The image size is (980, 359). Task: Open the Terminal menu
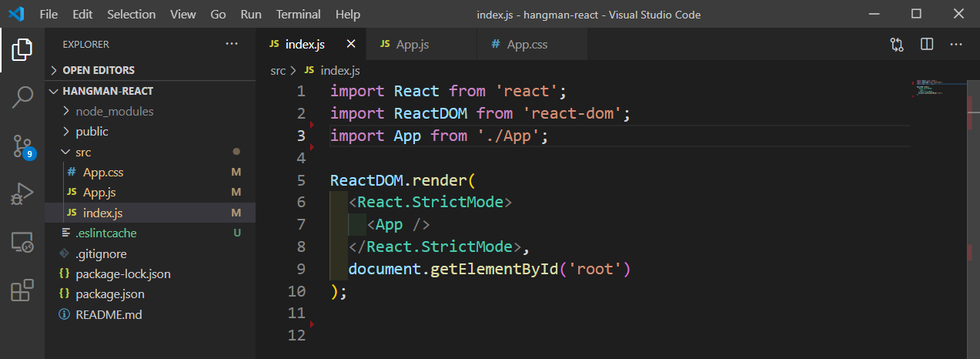(299, 14)
